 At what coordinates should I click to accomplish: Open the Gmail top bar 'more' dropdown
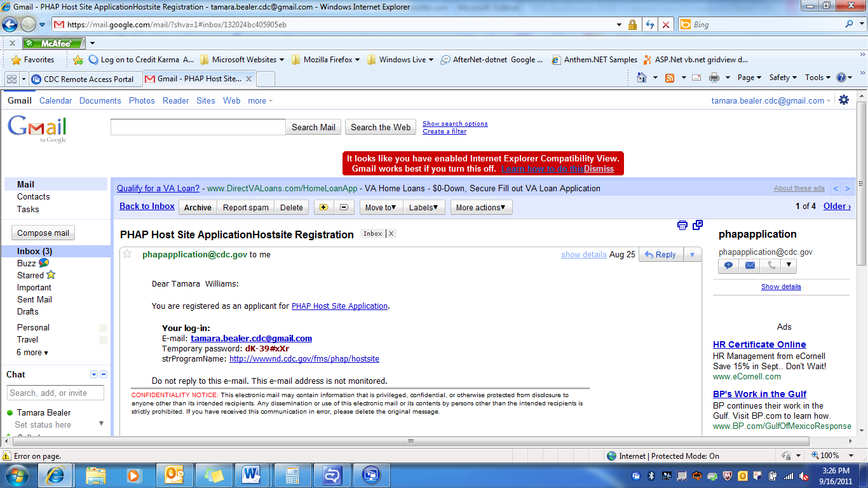(x=260, y=100)
